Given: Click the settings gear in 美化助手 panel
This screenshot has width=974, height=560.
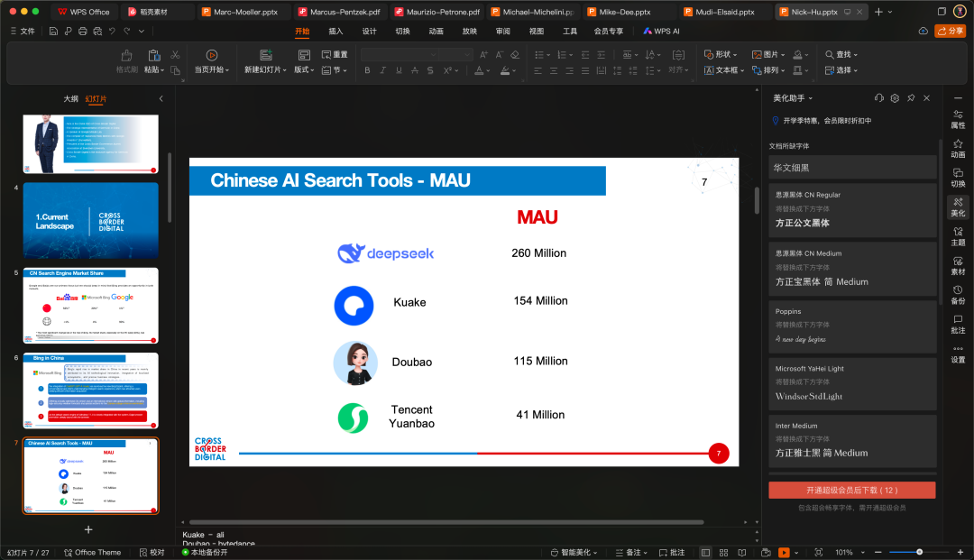Looking at the screenshot, I should tap(895, 98).
